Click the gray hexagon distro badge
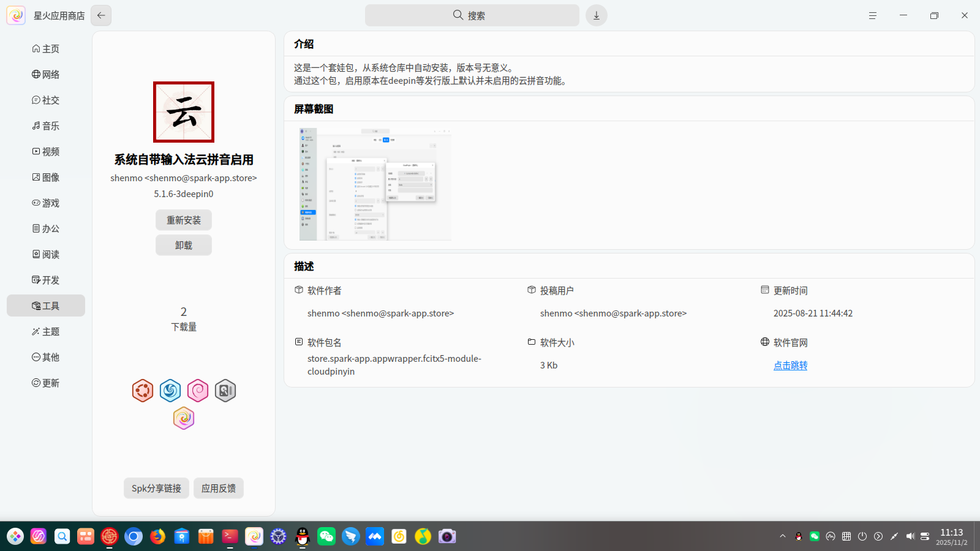 click(225, 391)
